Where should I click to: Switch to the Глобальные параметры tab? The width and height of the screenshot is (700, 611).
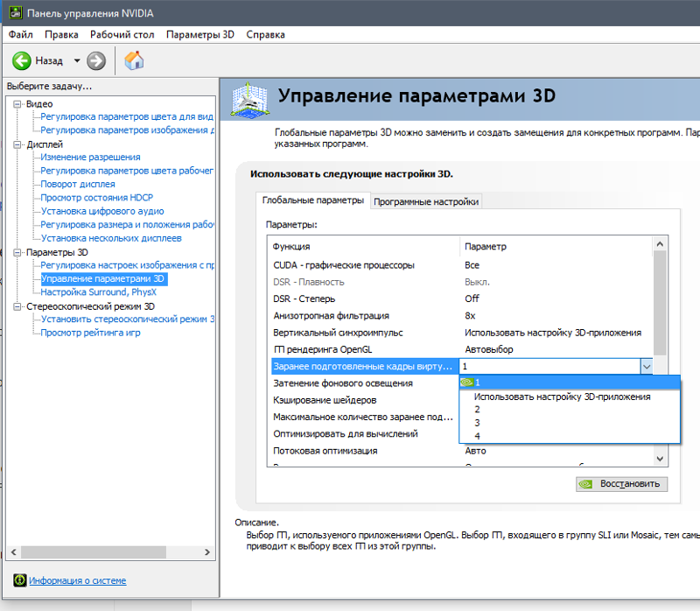(313, 200)
